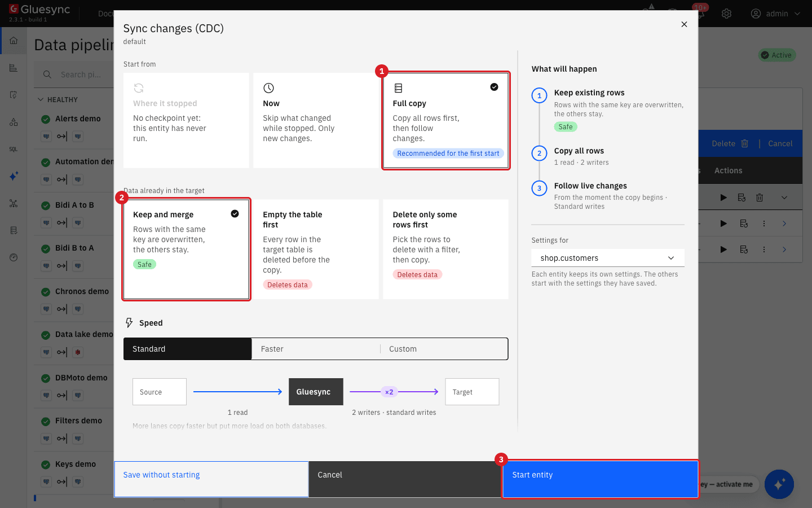Choose the "Keep and merge" target data option
This screenshot has width=812, height=508.
[x=186, y=249]
